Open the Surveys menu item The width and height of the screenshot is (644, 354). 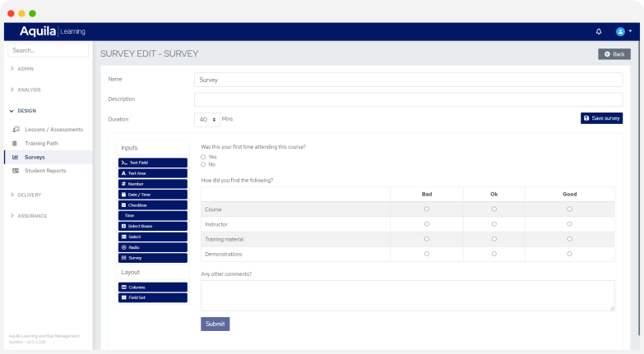point(35,157)
